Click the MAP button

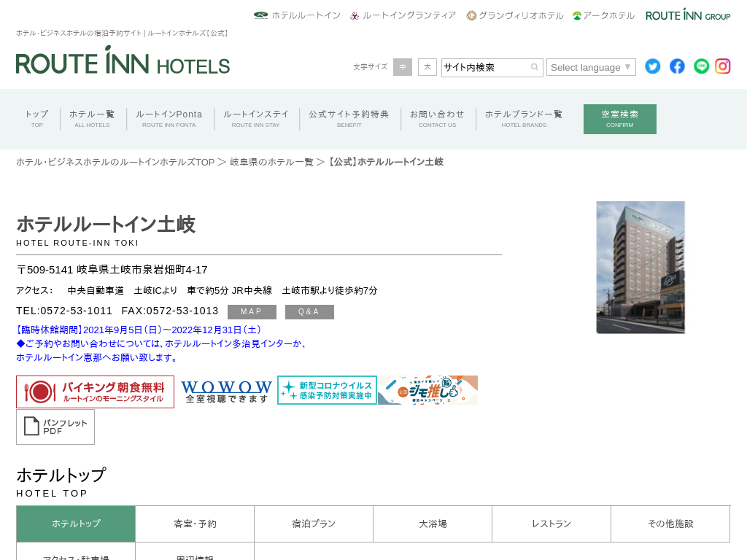click(x=252, y=312)
